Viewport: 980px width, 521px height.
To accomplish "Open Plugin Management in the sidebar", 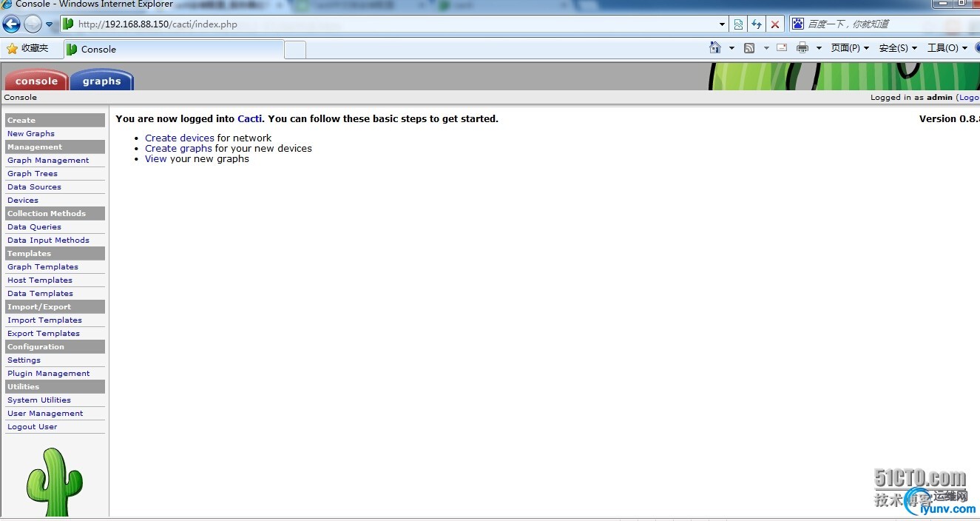I will point(49,374).
